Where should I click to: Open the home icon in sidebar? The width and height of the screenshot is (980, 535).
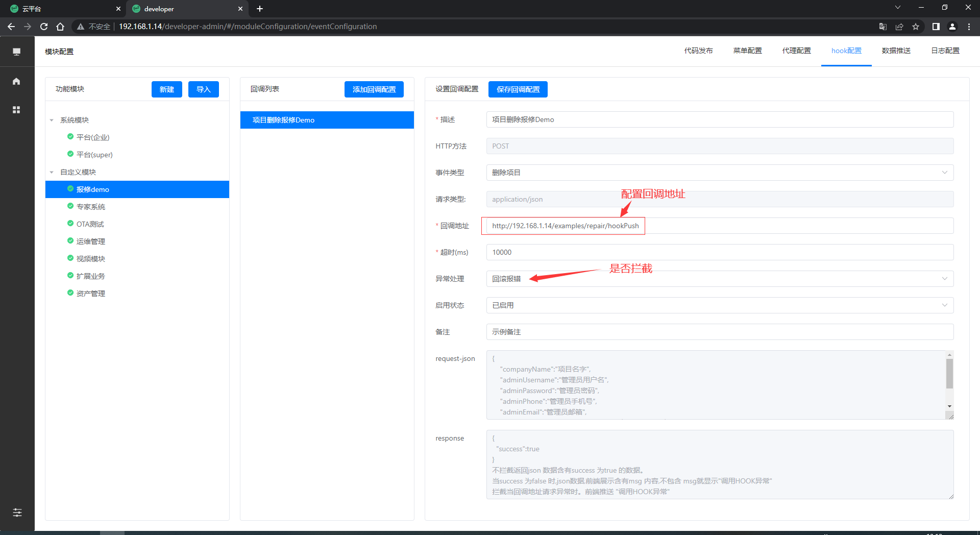click(x=16, y=81)
